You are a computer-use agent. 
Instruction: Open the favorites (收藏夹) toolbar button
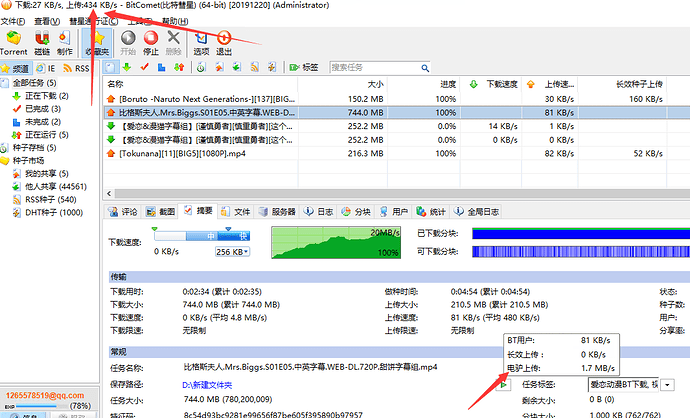pos(97,40)
